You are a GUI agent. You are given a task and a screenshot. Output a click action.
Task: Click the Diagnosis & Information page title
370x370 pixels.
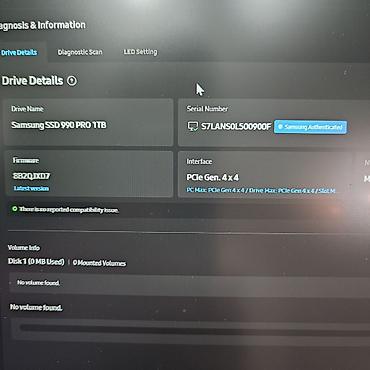point(43,25)
